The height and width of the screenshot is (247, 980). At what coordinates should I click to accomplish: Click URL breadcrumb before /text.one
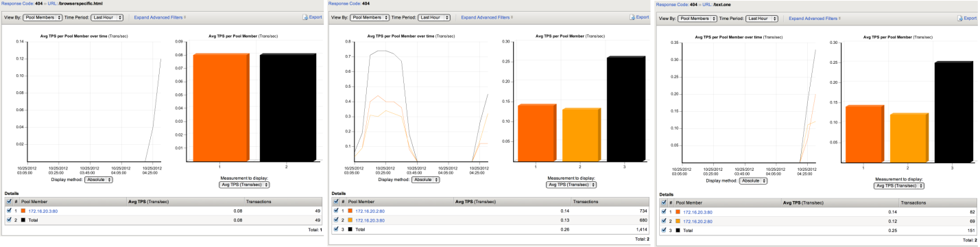point(706,5)
